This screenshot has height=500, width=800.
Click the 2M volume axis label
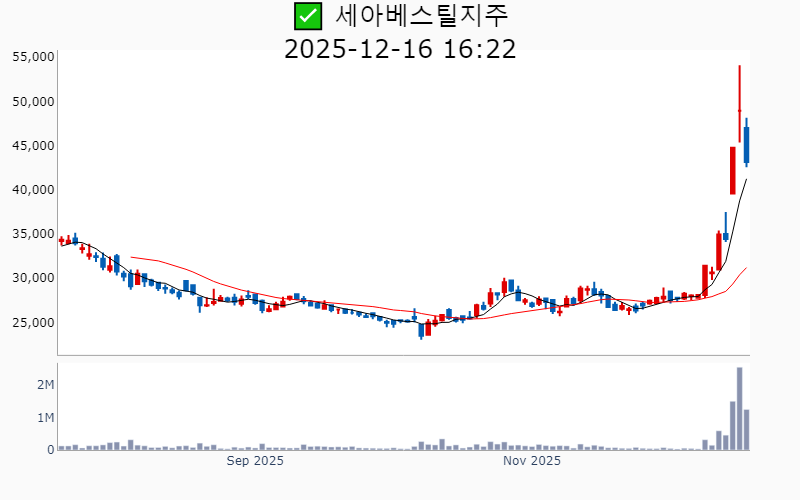[x=45, y=385]
